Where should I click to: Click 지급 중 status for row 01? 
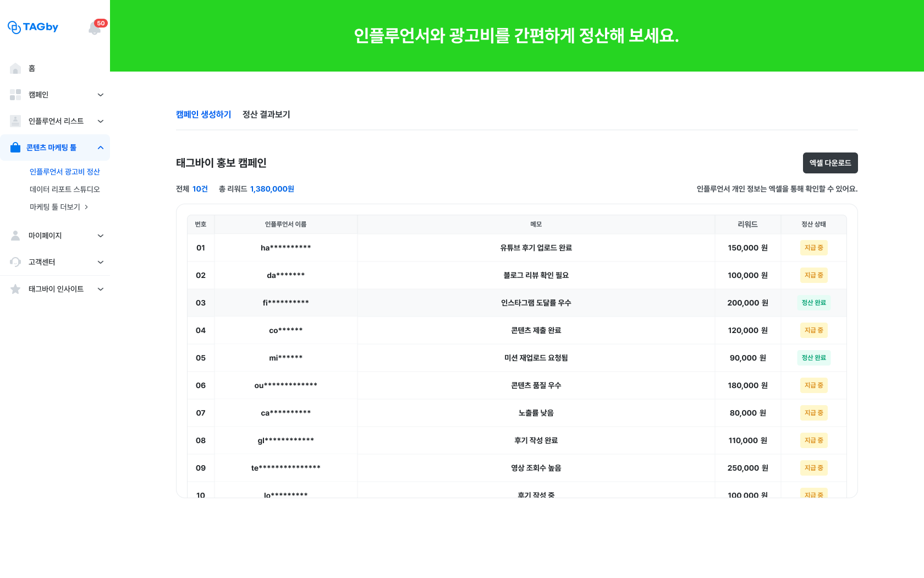(x=814, y=248)
